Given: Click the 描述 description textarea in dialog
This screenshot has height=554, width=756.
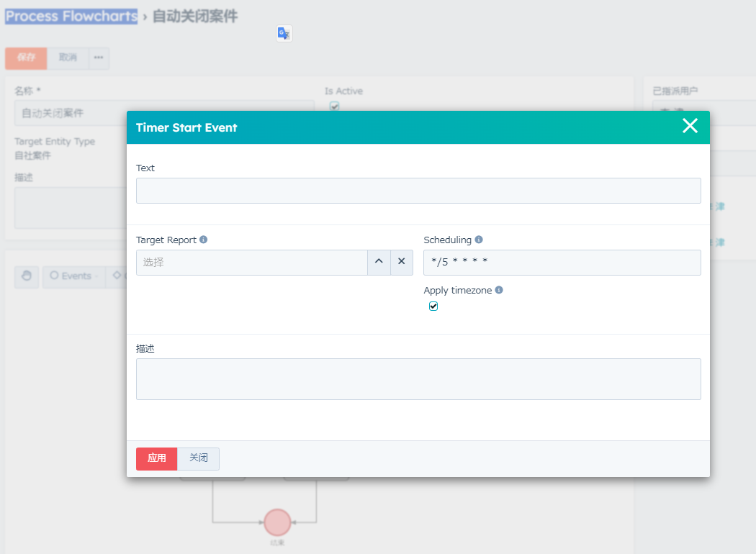Looking at the screenshot, I should coord(418,379).
